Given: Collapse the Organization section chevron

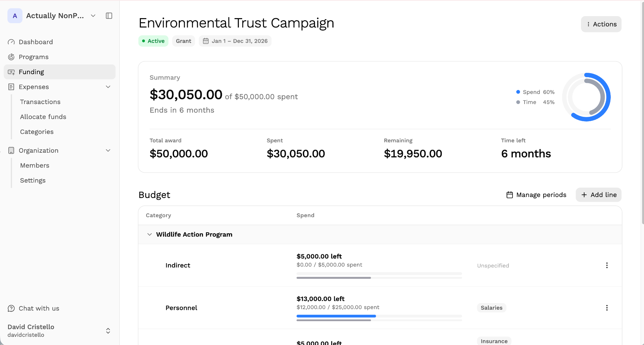Looking at the screenshot, I should pos(108,150).
